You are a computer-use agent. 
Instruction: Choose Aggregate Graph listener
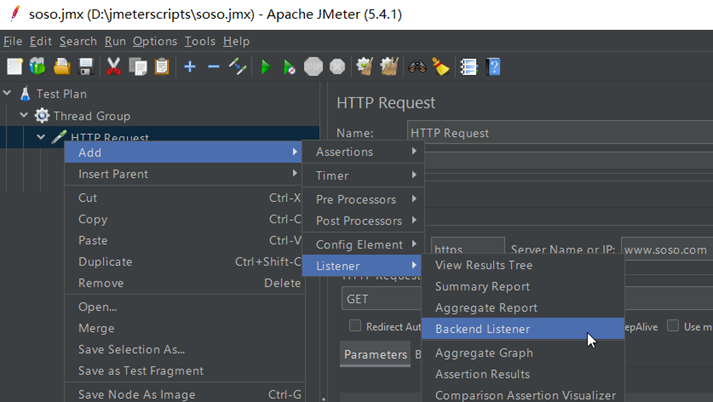click(x=523, y=353)
